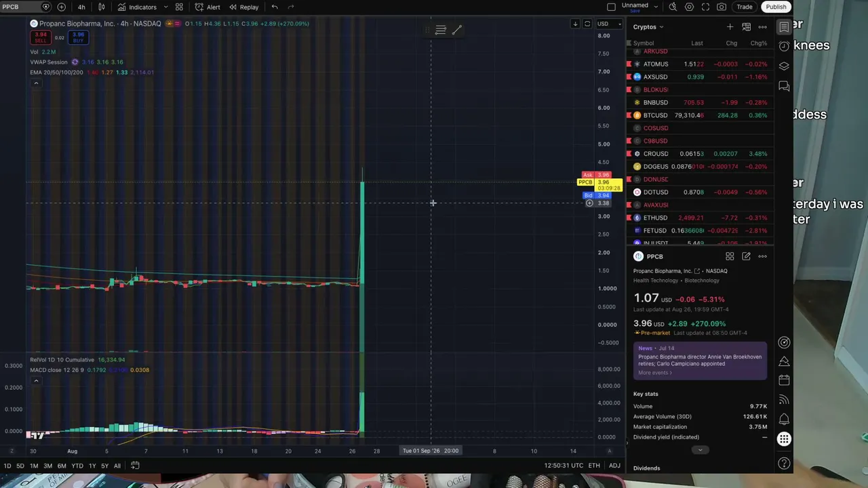Open the timezone menu showing UTC time
Screen dimensions: 868x488
pyautogui.click(x=564, y=466)
